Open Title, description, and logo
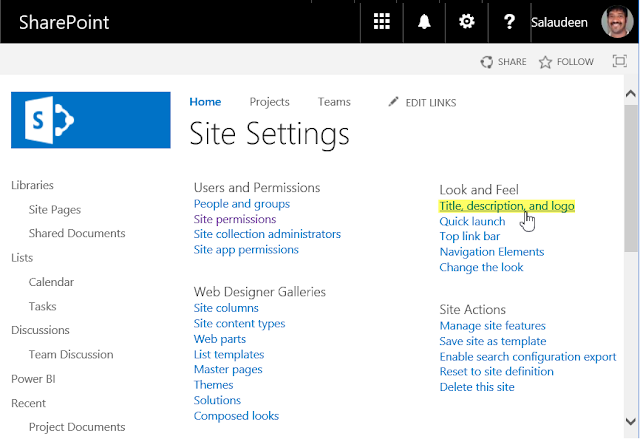640x439 pixels. click(507, 206)
